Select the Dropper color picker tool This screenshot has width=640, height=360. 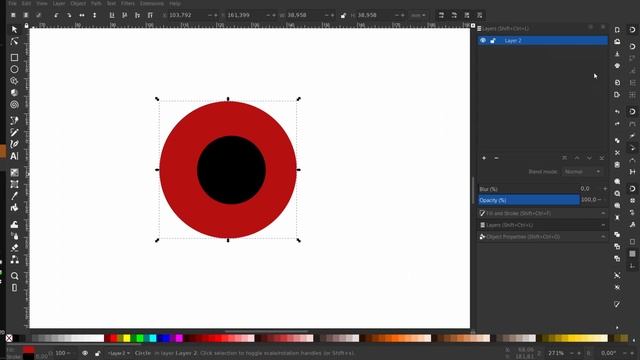14,196
